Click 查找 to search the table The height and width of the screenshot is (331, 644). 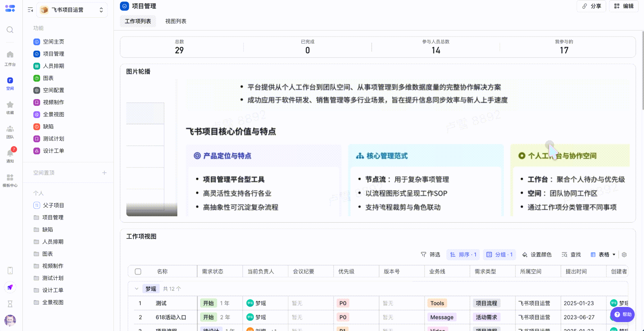point(572,255)
